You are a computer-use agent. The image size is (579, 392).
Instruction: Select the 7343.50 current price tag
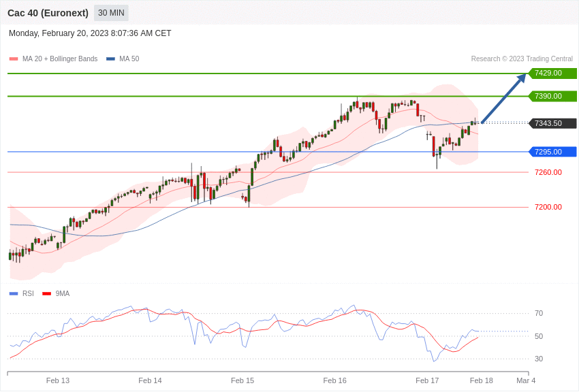552,123
